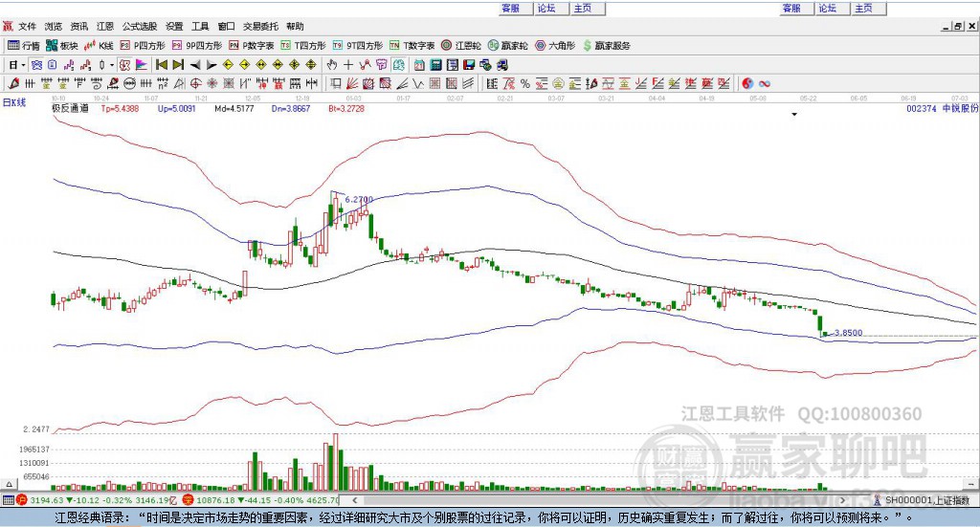Click second 论坛 link at right
Viewport: 980px width, 527px height.
click(x=828, y=8)
